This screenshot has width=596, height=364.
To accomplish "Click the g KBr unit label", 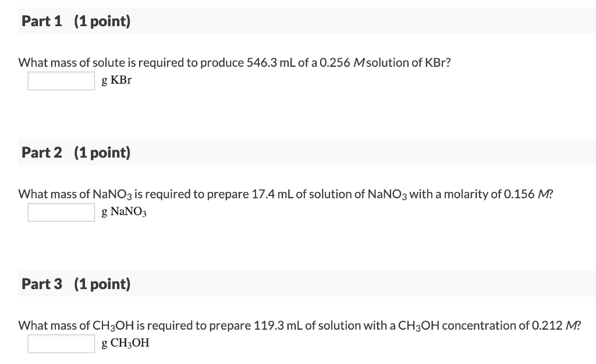I will point(116,81).
